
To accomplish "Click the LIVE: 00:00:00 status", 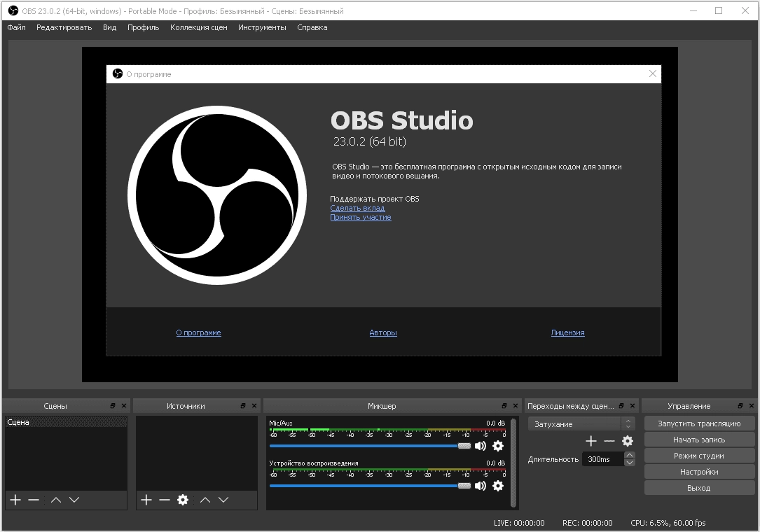I will [519, 523].
